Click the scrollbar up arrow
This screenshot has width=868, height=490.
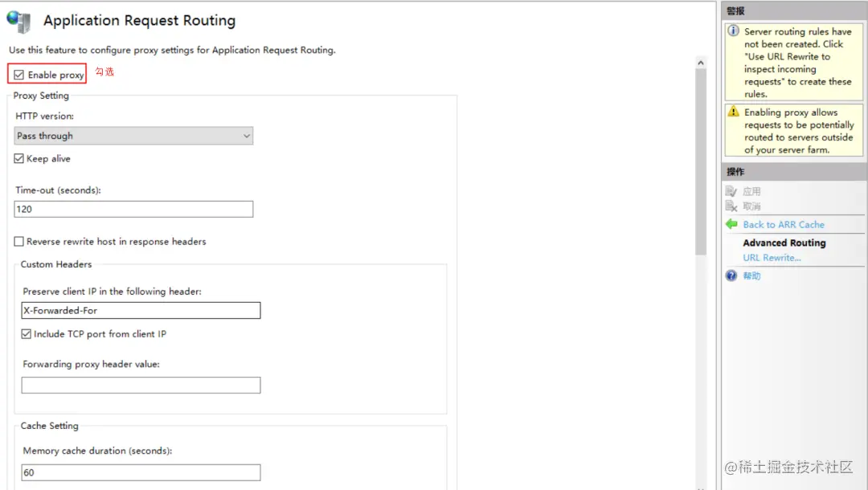(x=701, y=63)
